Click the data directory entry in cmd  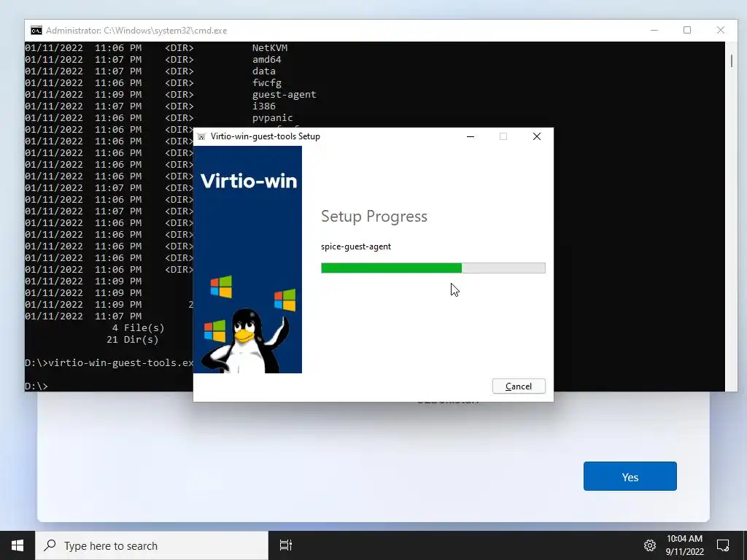(264, 71)
